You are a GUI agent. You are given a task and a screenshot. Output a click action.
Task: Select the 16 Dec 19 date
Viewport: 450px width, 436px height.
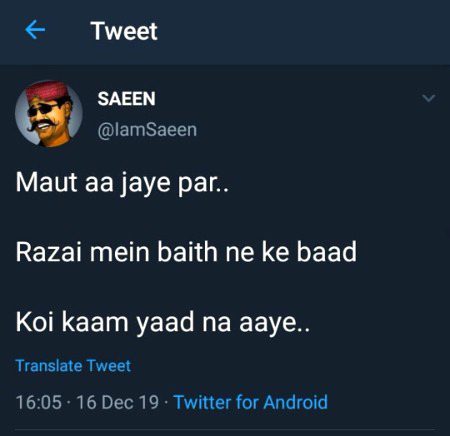click(x=118, y=402)
